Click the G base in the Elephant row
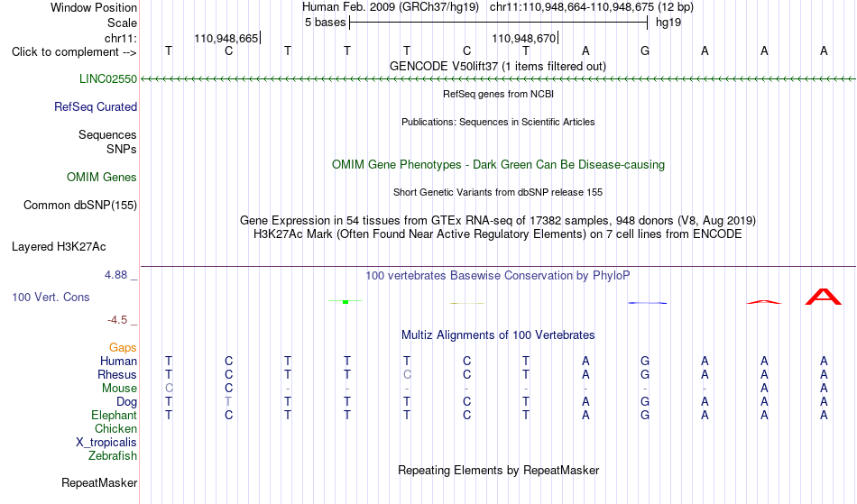The height and width of the screenshot is (504, 857). tap(645, 415)
